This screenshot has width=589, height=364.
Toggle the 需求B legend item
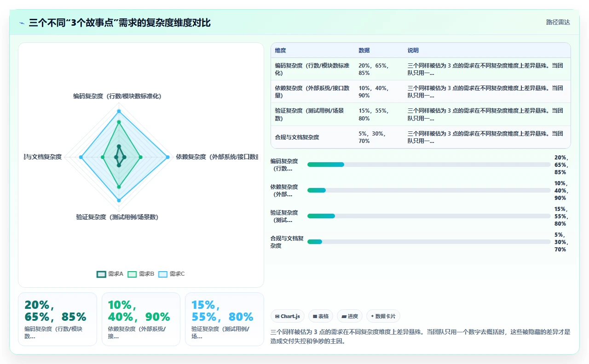pyautogui.click(x=141, y=274)
